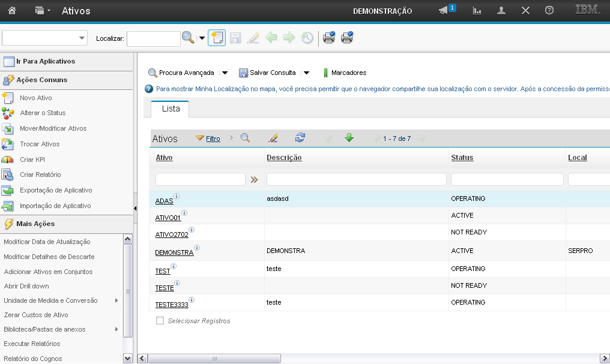Click the Descrição filter input field

click(356, 179)
